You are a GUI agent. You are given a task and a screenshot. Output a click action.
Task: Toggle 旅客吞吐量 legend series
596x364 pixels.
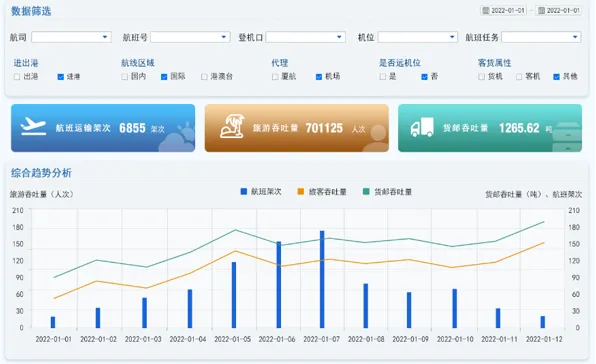[322, 191]
